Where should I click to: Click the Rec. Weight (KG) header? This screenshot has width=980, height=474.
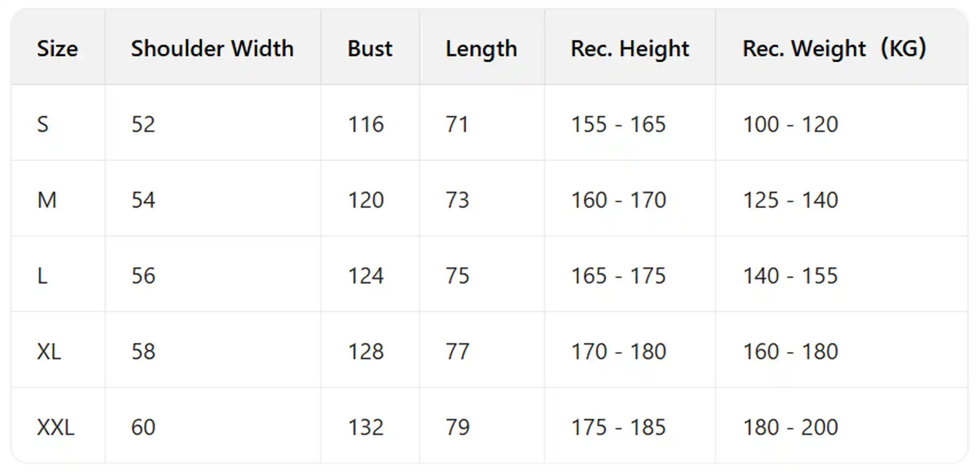[x=834, y=48]
